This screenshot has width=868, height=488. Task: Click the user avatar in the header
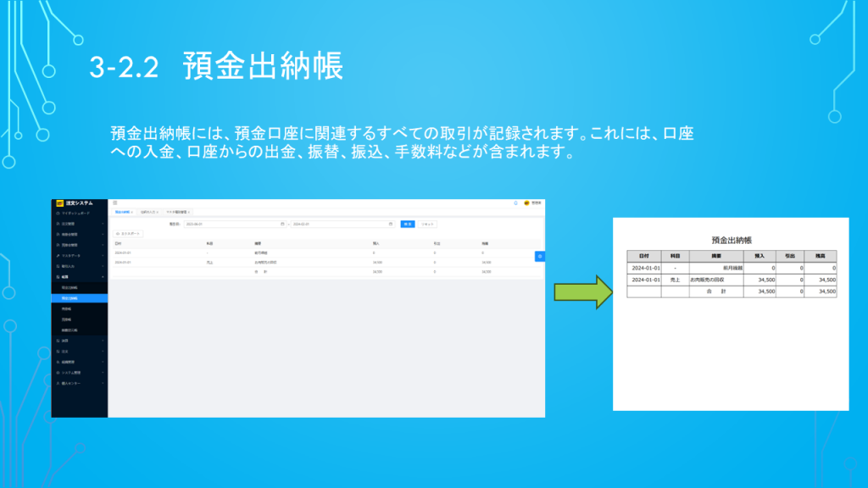(526, 203)
